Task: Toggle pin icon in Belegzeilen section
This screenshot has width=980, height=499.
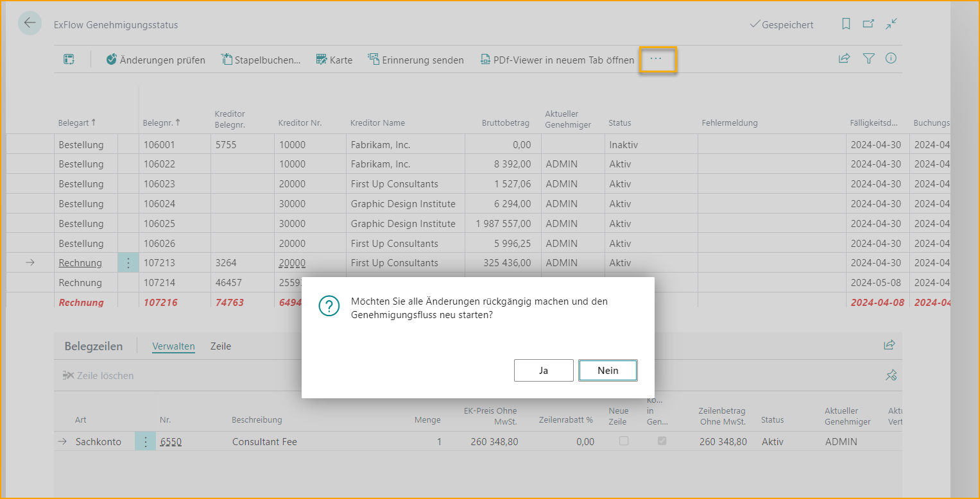Action: (x=891, y=376)
